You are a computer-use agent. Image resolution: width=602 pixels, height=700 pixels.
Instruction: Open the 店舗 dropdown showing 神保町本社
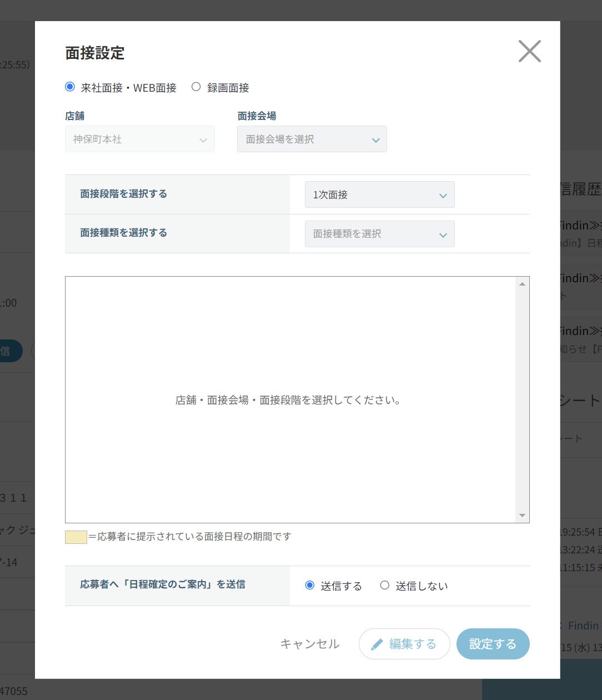pos(140,139)
